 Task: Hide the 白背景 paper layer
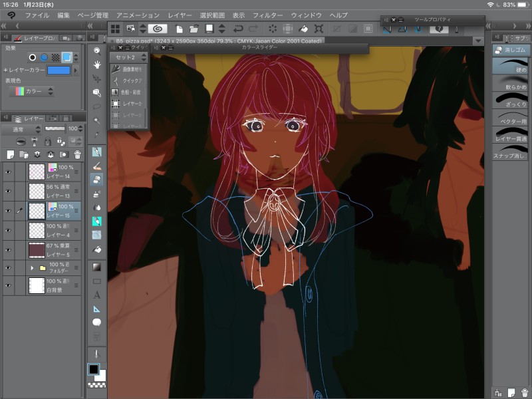(x=8, y=285)
